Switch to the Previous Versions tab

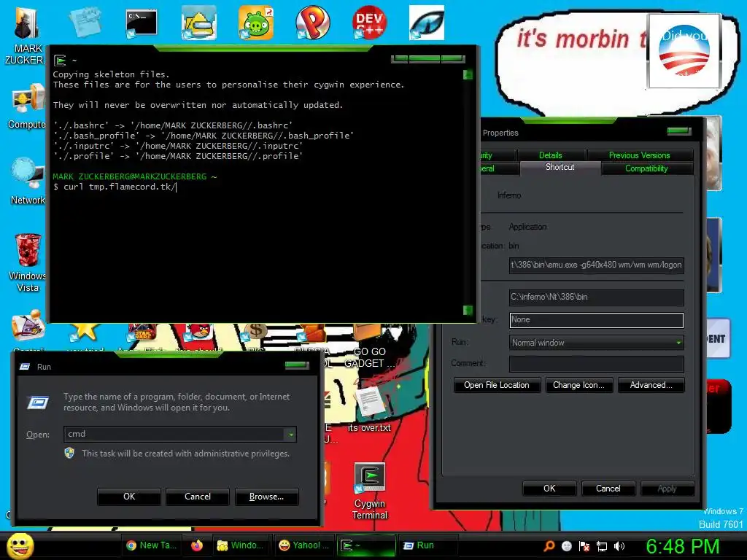pyautogui.click(x=639, y=155)
